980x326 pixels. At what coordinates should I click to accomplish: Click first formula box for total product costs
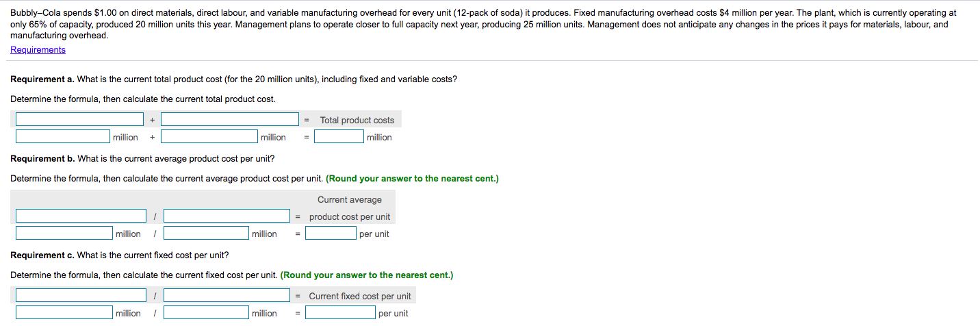pyautogui.click(x=80, y=120)
